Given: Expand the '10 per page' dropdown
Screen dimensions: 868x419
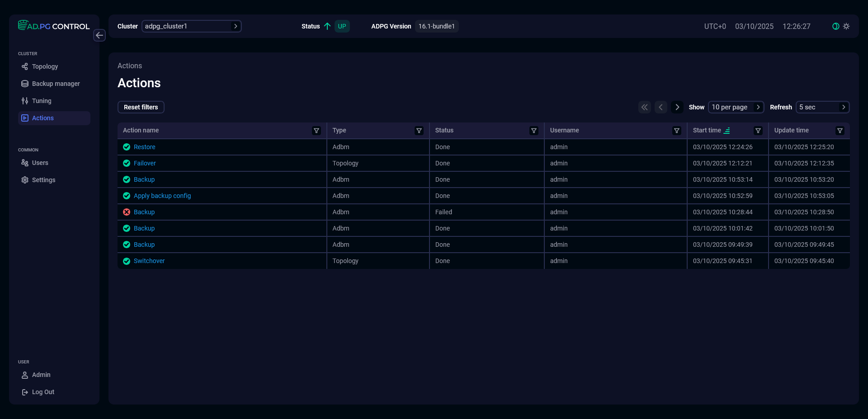Looking at the screenshot, I should [x=736, y=107].
